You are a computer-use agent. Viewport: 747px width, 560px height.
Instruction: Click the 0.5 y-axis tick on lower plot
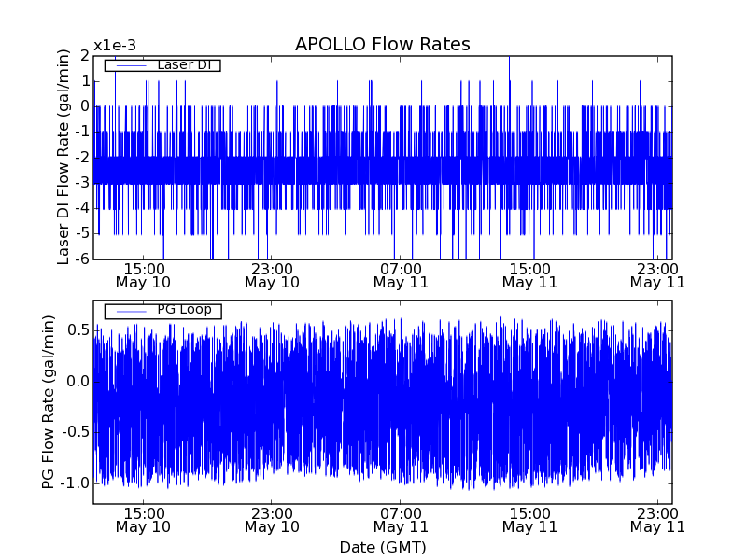click(x=77, y=330)
